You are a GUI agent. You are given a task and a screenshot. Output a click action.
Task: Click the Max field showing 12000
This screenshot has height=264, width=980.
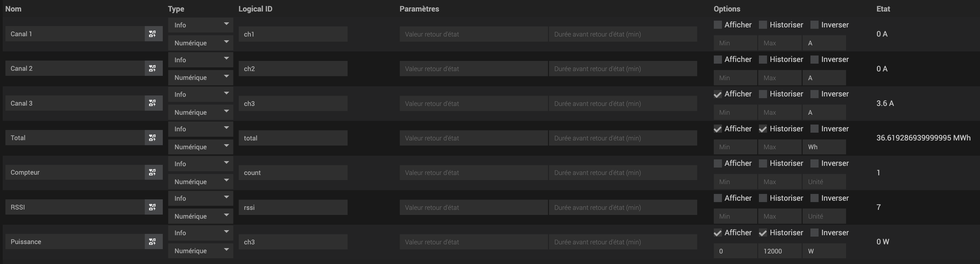(780, 251)
